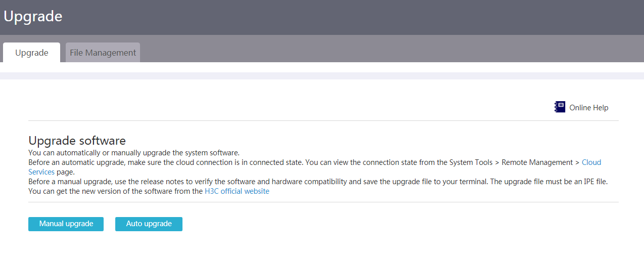
Task: Click the Upgrade page title in header
Action: 33,16
